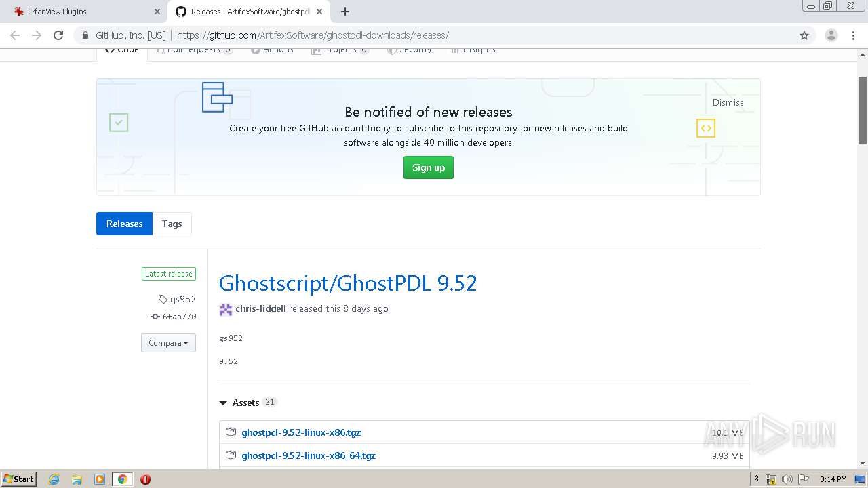Viewport: 868px width, 488px height.
Task: Click the browser forward arrow
Action: click(x=37, y=35)
